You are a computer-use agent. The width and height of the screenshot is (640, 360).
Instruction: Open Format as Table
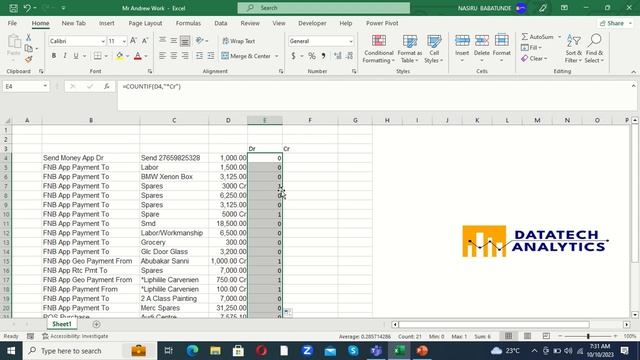tap(409, 49)
